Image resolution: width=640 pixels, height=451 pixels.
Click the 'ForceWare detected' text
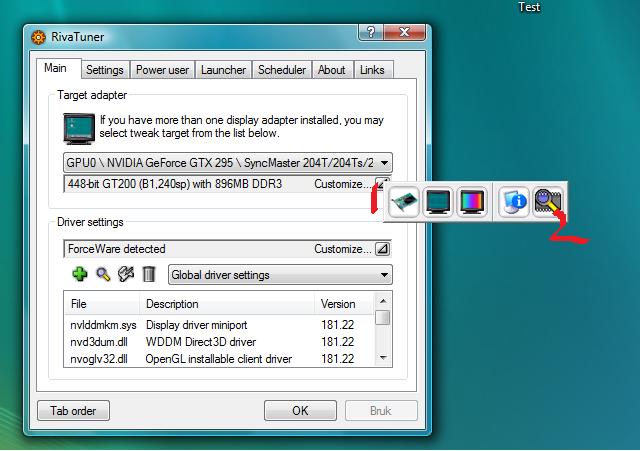[116, 249]
